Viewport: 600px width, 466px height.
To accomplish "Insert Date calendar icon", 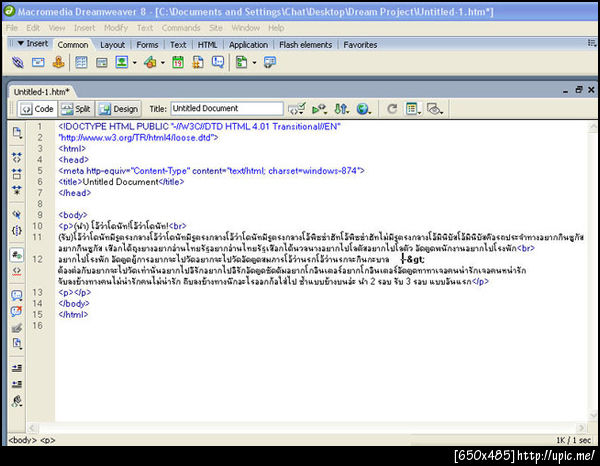I will tap(178, 62).
